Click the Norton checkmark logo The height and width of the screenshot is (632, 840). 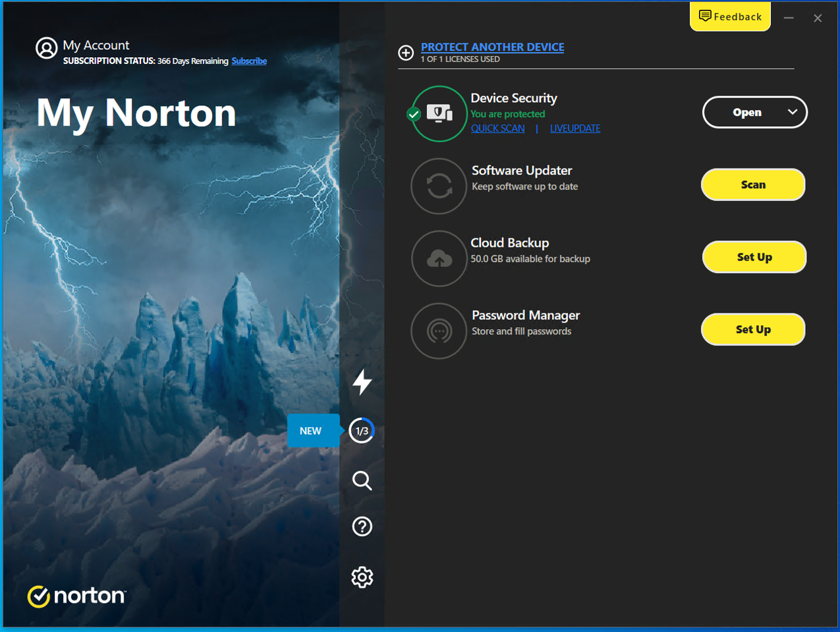point(38,596)
